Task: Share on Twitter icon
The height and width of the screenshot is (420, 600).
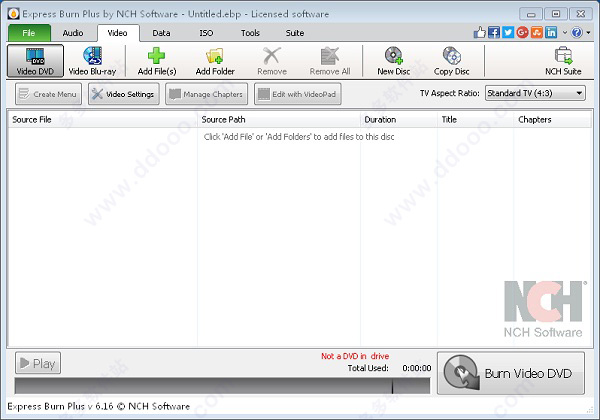Action: point(508,33)
